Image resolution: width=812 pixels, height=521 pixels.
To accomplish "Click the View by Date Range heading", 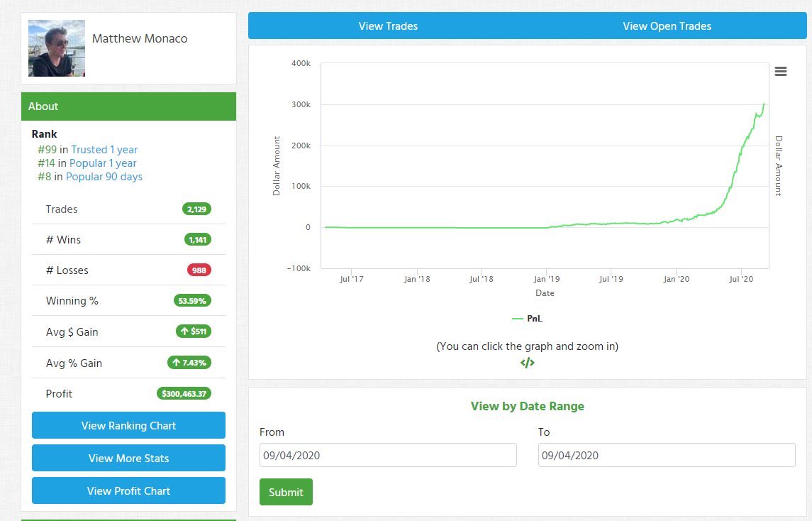I will 527,406.
